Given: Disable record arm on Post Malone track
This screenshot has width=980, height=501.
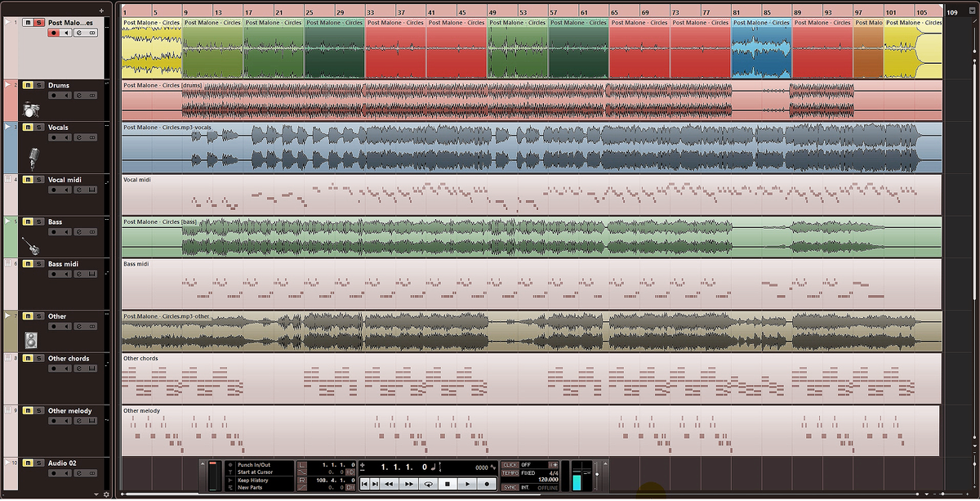Looking at the screenshot, I should coord(54,33).
